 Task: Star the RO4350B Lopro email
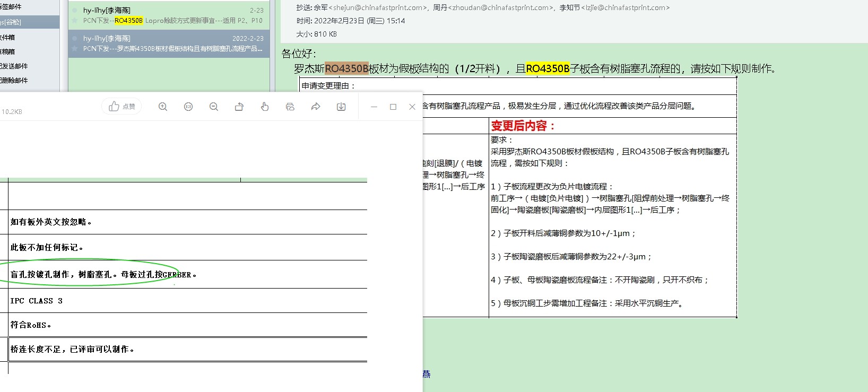click(75, 21)
